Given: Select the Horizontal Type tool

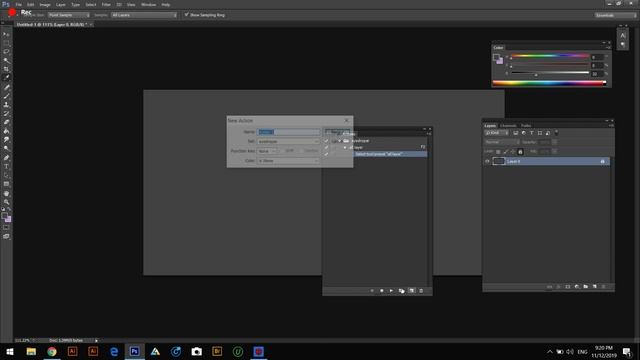Looking at the screenshot, I should tap(6, 167).
